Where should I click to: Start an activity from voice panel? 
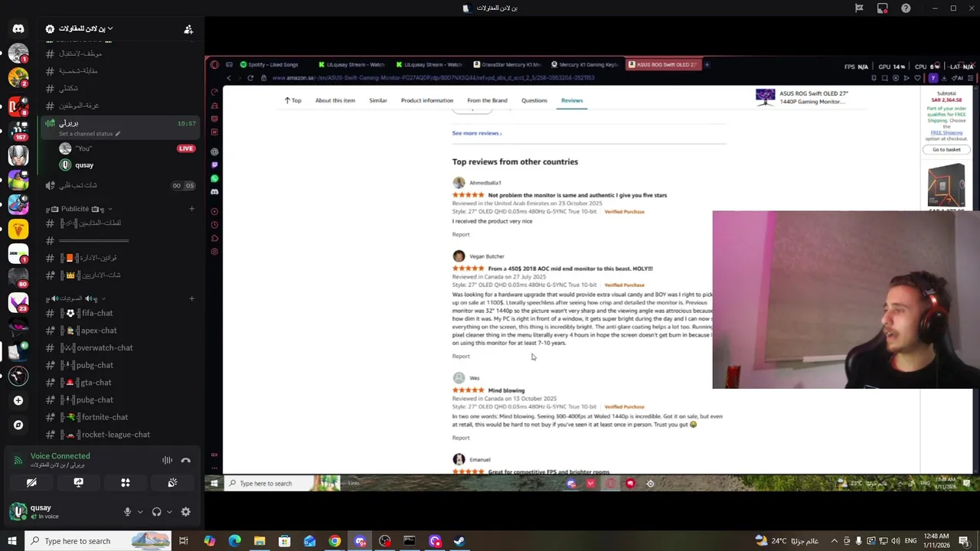[x=126, y=483]
